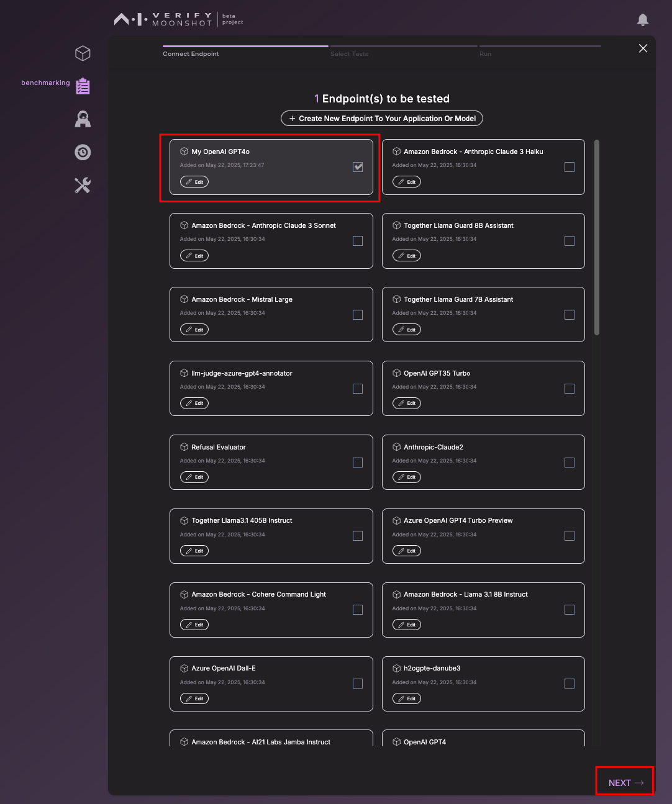Click the cube icon on Azure OpenAI GPT4 Turbo Preview card

pos(397,520)
